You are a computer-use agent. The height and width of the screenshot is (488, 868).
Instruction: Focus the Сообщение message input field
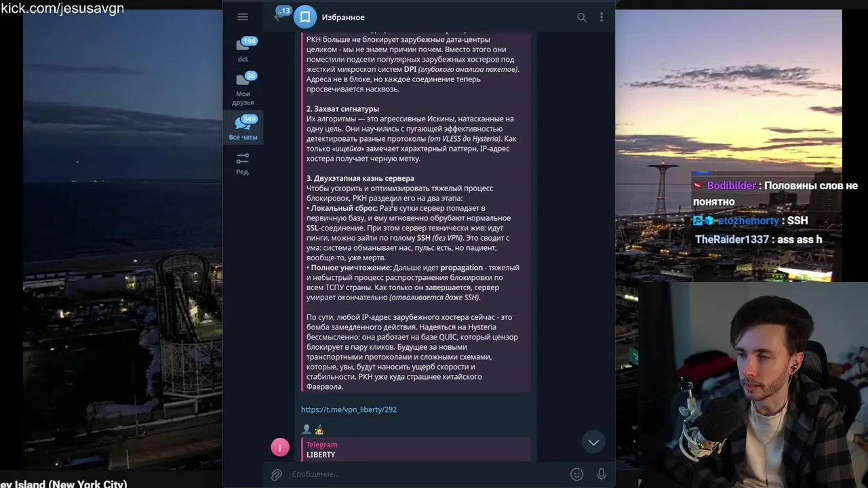pos(427,474)
